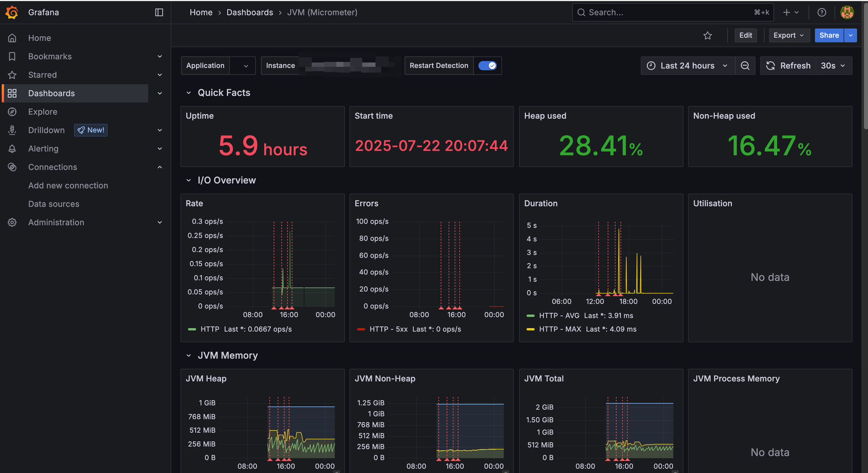Click the JVM Non-Heap panel title

[x=385, y=379]
